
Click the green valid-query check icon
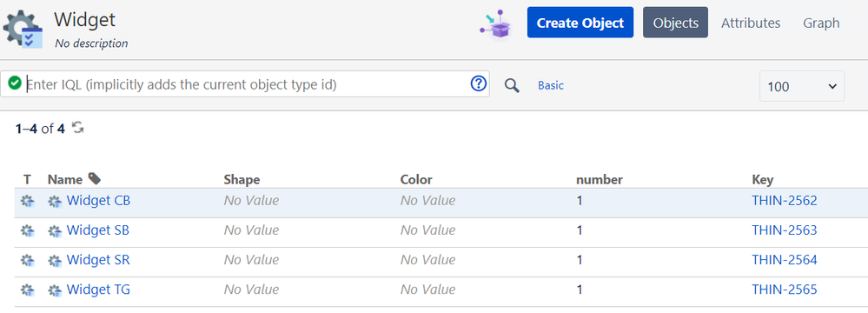[16, 83]
